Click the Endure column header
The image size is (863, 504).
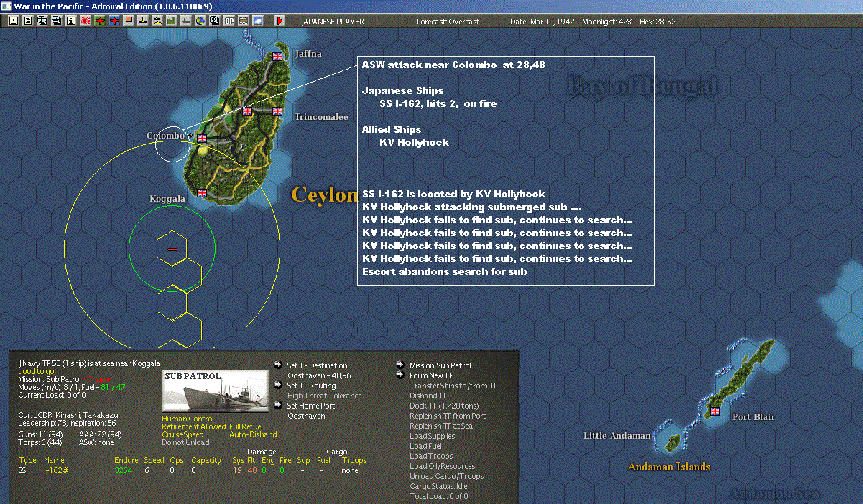tap(126, 460)
